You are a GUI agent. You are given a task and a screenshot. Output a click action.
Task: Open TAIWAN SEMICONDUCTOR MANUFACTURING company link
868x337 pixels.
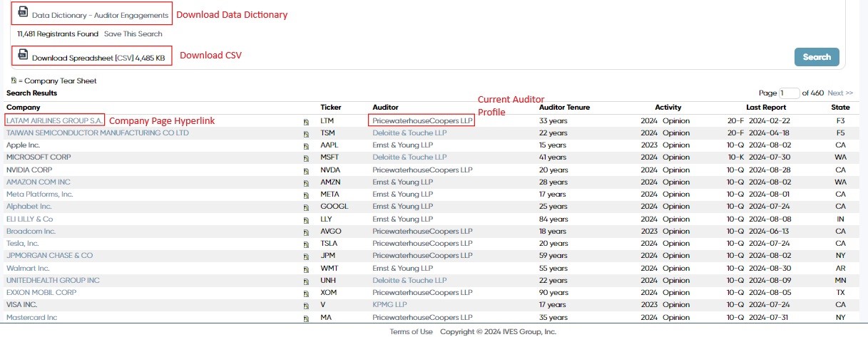click(x=98, y=133)
